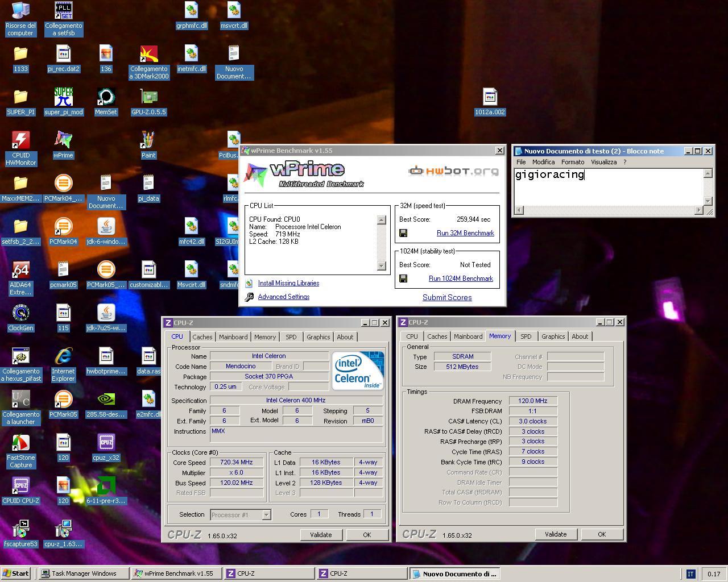The height and width of the screenshot is (582, 728).
Task: Click up arrow of Blocco note vertical scrollbar
Action: [708, 173]
